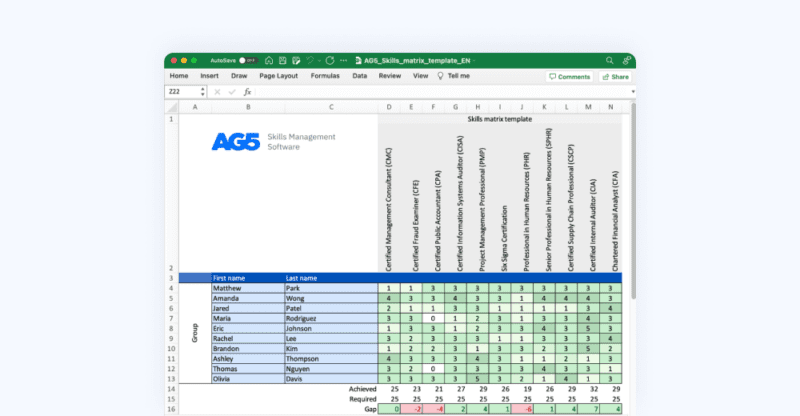Open the Comments button

pos(569,77)
